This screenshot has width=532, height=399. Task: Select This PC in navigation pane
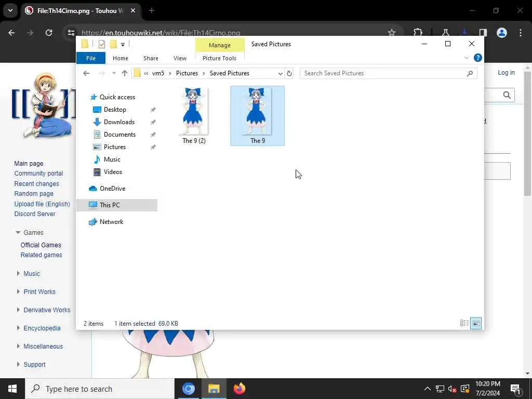pyautogui.click(x=110, y=205)
